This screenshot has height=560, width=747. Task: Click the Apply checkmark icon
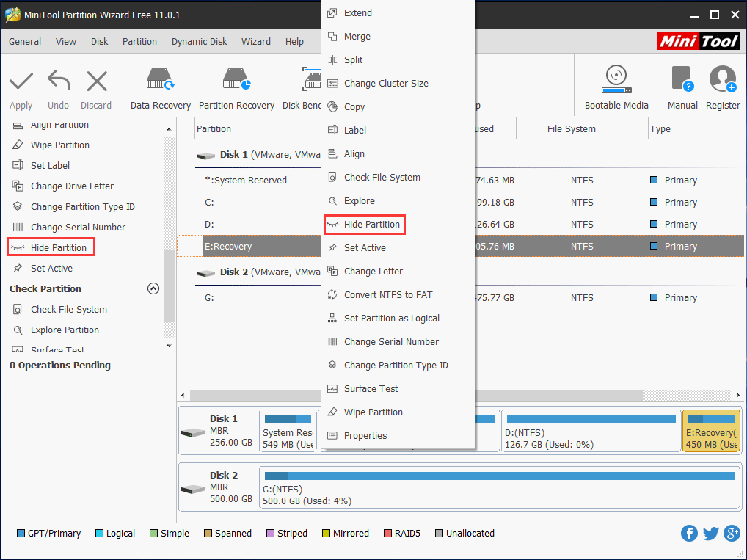tap(21, 81)
